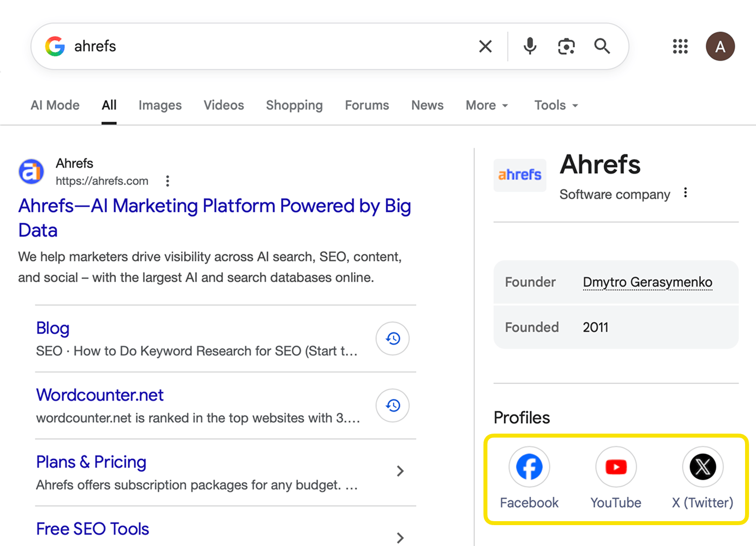Open the Google apps grid

point(680,46)
